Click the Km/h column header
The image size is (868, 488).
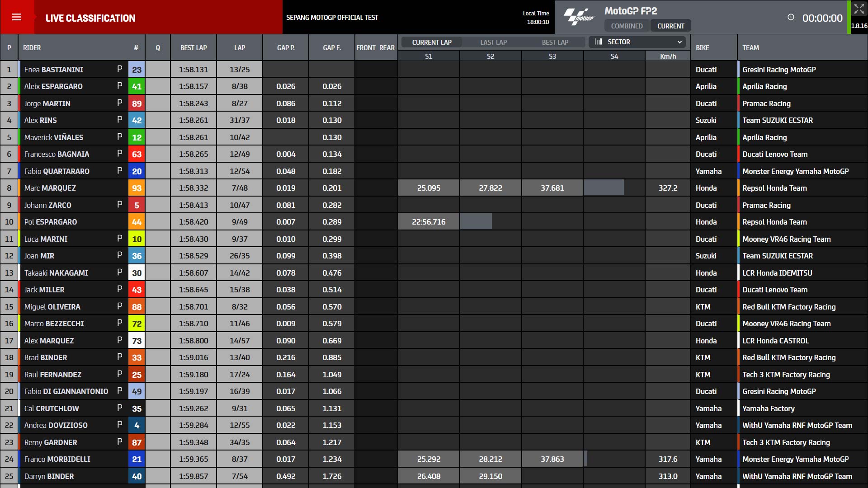point(668,56)
